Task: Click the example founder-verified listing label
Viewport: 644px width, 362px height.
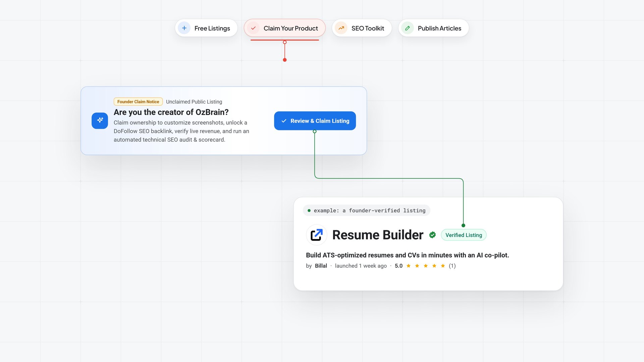Action: pos(366,210)
